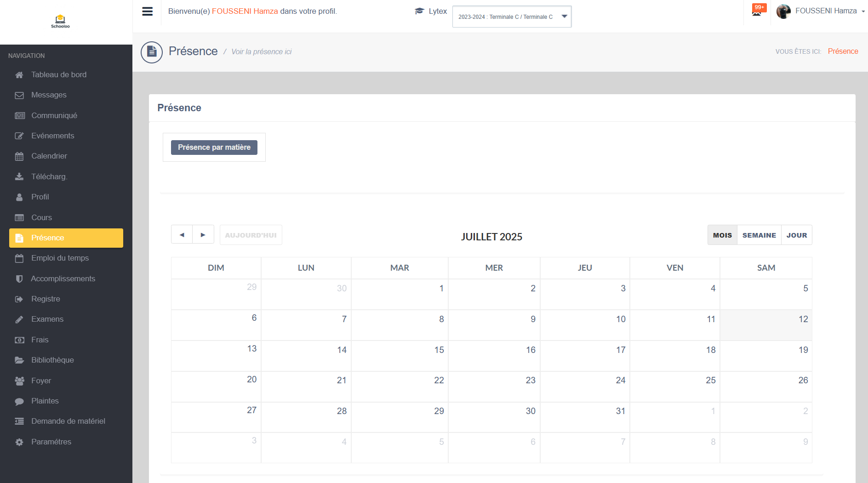Click the Messages envelope icon
The image size is (868, 483).
[x=19, y=95]
